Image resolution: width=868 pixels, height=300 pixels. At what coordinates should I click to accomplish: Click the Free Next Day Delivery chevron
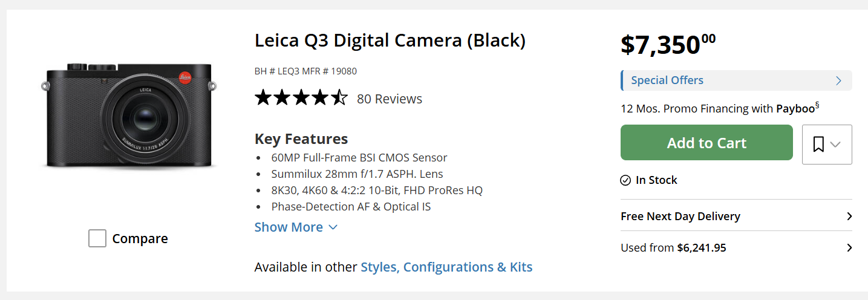pyautogui.click(x=849, y=216)
